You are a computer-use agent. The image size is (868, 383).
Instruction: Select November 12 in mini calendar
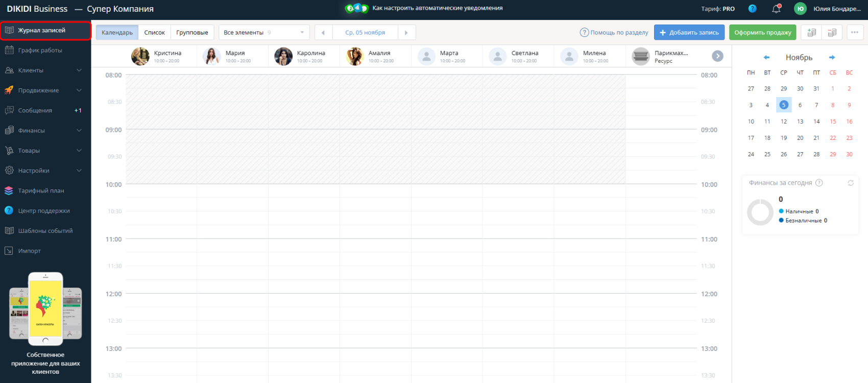[x=783, y=122]
